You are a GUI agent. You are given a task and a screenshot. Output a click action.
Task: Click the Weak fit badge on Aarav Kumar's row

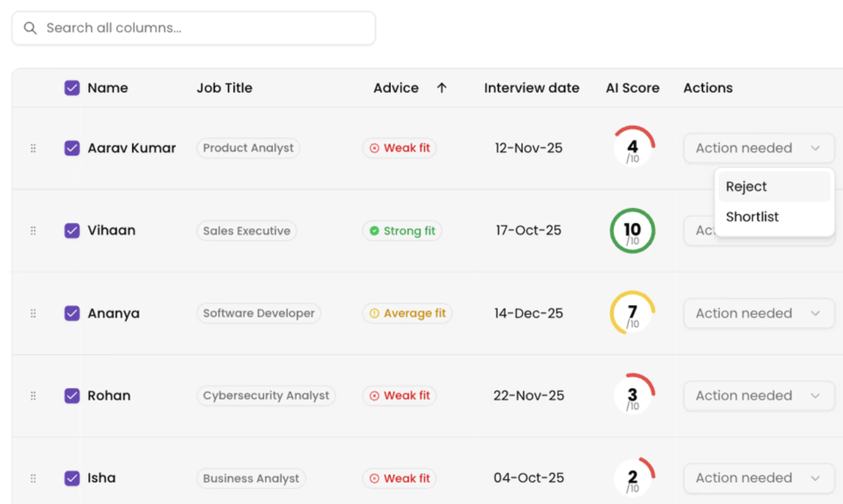click(x=399, y=148)
